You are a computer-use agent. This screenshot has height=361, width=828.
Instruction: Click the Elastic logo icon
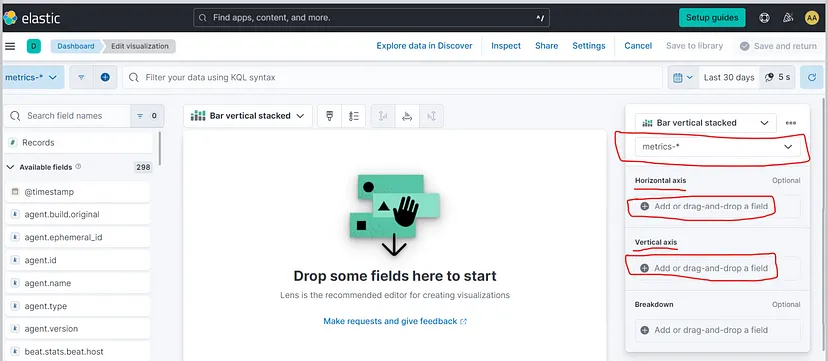[10, 18]
